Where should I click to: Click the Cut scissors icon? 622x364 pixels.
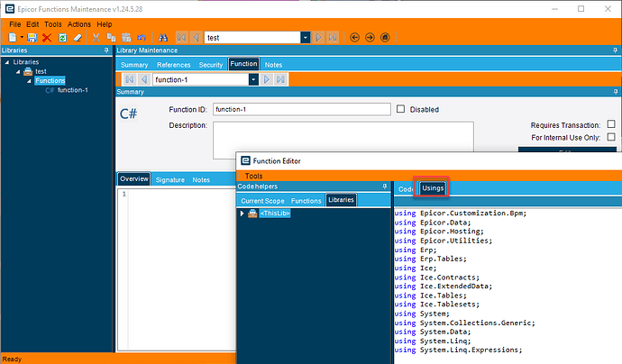[96, 38]
